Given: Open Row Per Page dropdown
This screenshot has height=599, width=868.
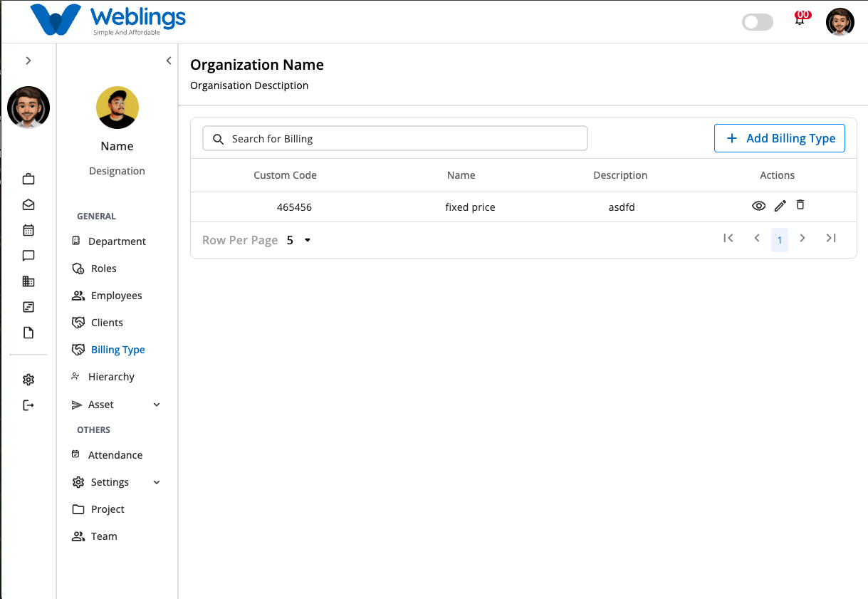Looking at the screenshot, I should (300, 240).
